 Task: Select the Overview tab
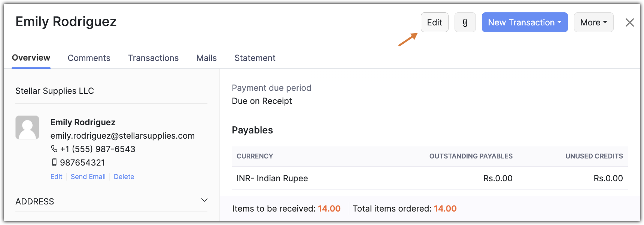(31, 58)
